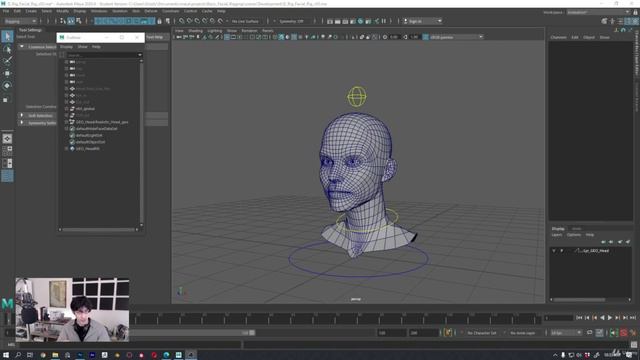Switch to single perspective pane layout
The width and height of the screenshot is (640, 360).
pos(7,138)
